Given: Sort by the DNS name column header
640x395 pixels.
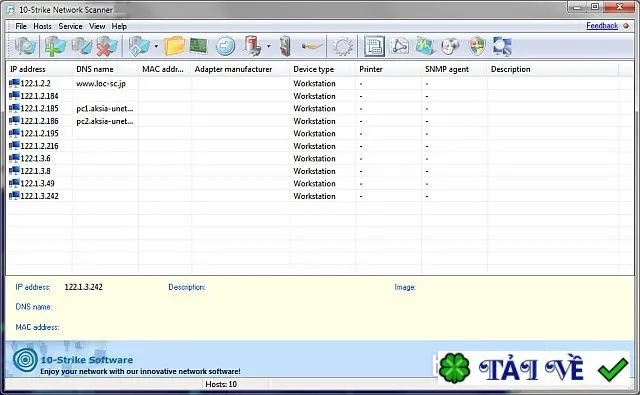Looking at the screenshot, I should (x=105, y=69).
